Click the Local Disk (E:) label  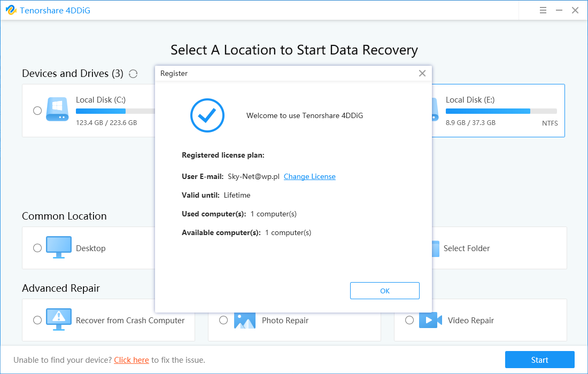point(470,100)
